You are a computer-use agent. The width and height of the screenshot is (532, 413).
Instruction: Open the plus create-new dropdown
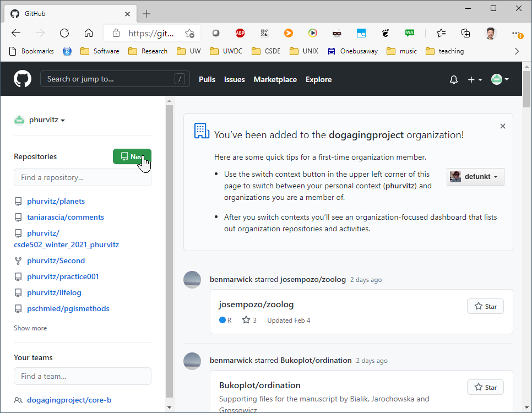tap(475, 79)
